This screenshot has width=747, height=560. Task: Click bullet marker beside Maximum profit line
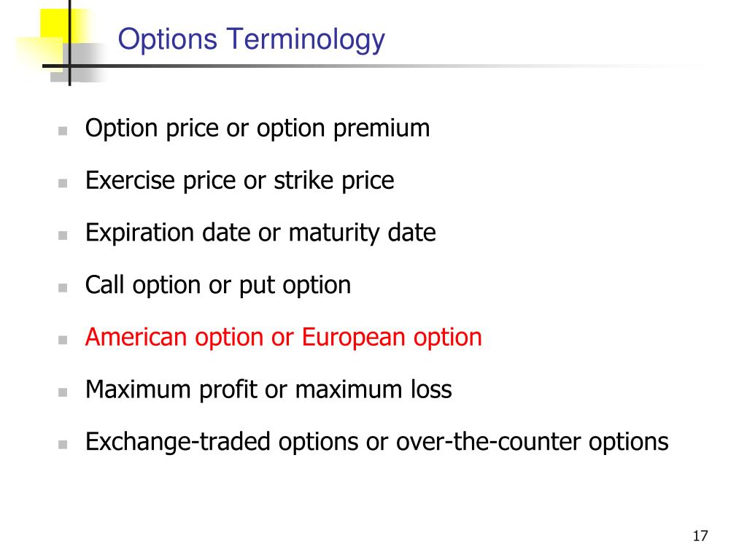[63, 392]
